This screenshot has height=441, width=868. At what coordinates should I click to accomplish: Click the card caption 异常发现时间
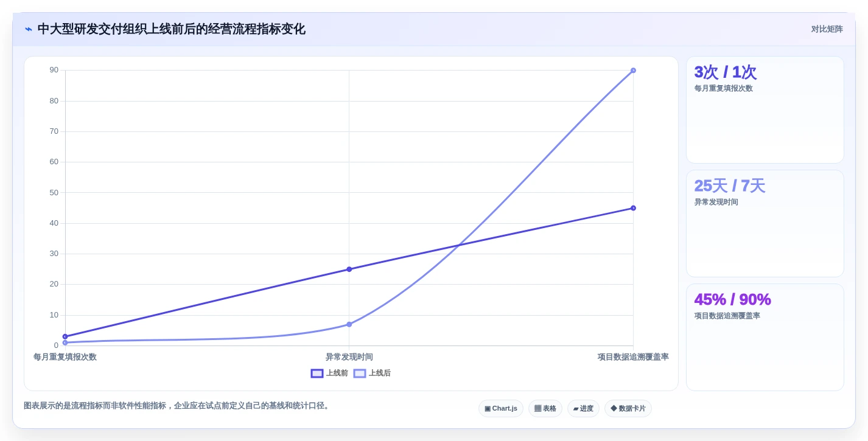pyautogui.click(x=716, y=202)
